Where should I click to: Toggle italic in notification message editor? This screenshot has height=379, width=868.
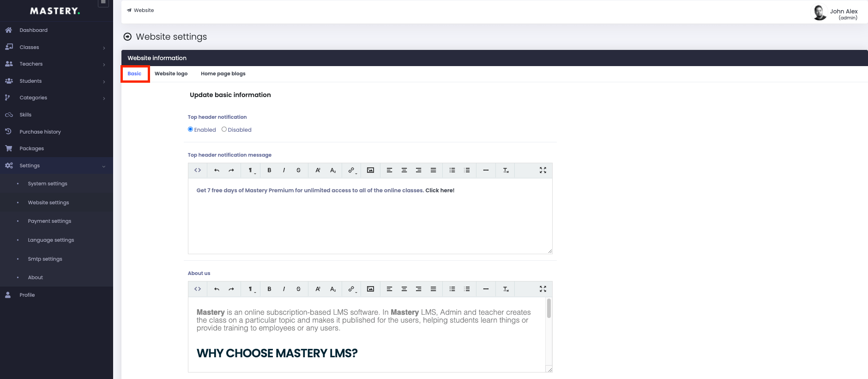pyautogui.click(x=284, y=170)
